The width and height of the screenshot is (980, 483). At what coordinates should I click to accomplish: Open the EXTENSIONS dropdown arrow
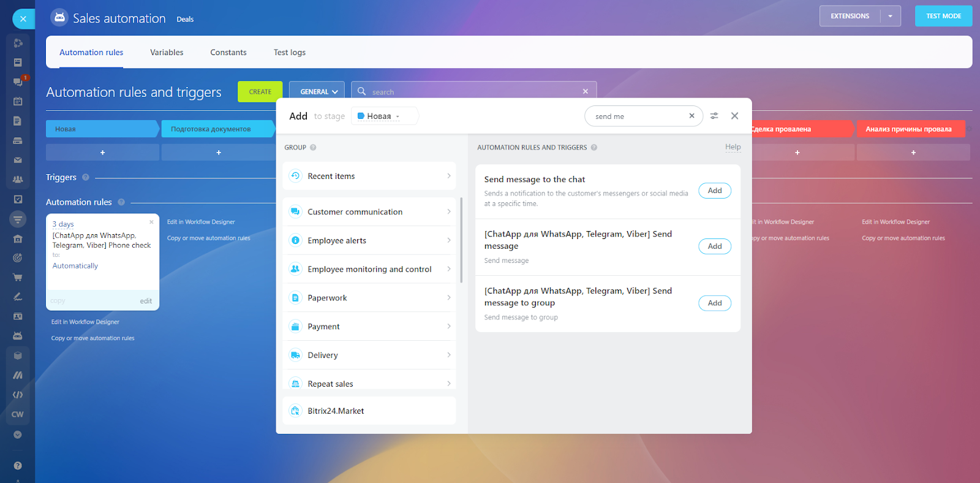[890, 16]
